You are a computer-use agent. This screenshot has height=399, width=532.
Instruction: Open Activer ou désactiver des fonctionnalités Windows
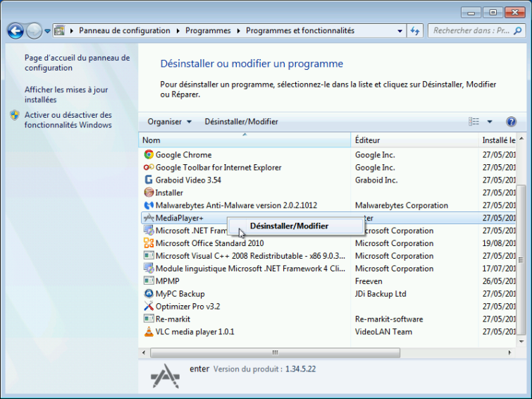(x=68, y=120)
